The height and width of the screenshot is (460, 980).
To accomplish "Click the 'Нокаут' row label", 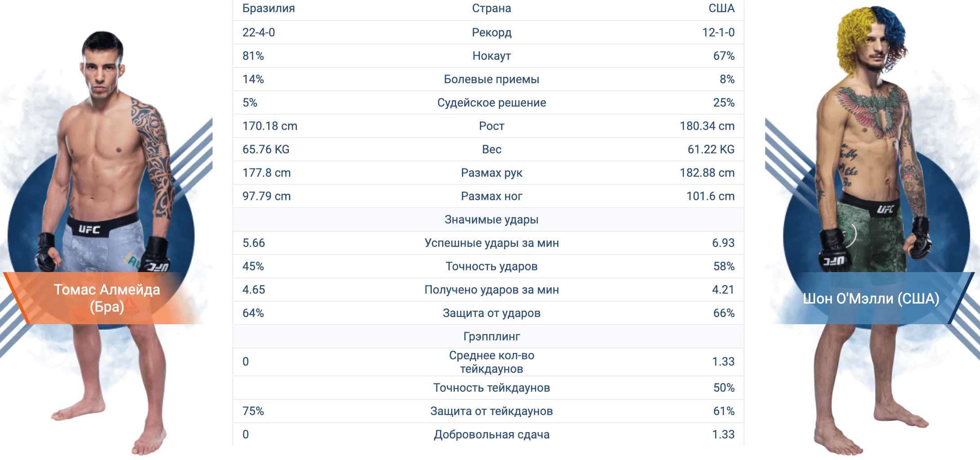I will click(x=492, y=56).
